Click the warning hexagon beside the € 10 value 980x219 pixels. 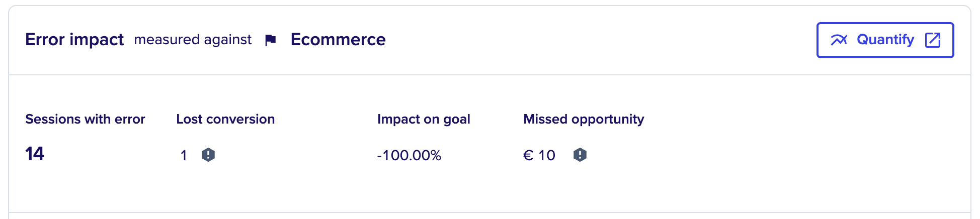point(580,155)
